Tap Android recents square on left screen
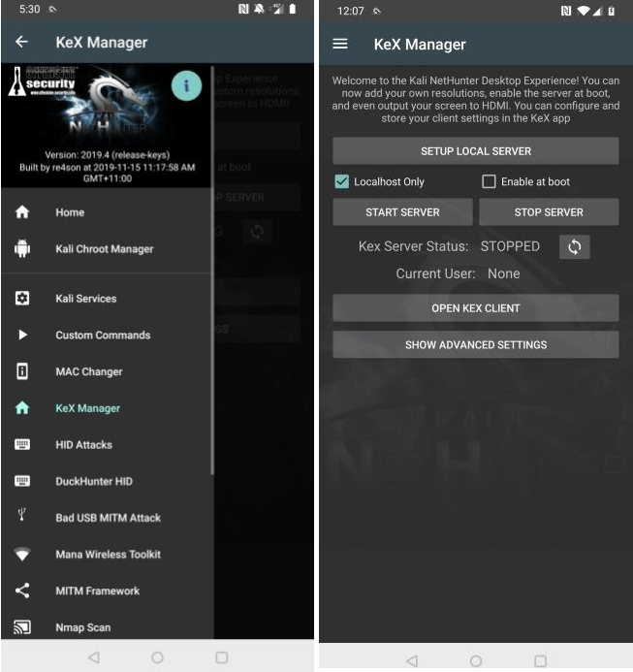The image size is (633, 672). coord(221,657)
